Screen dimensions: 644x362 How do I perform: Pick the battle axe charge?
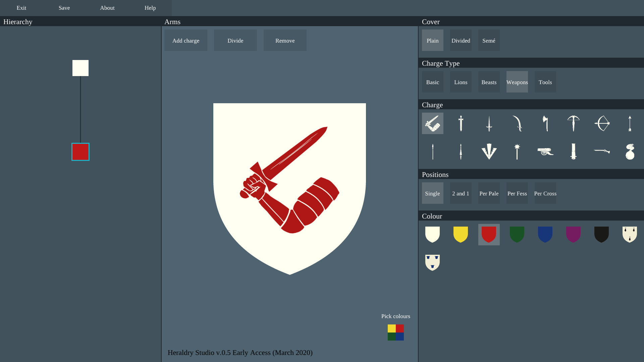click(x=545, y=123)
